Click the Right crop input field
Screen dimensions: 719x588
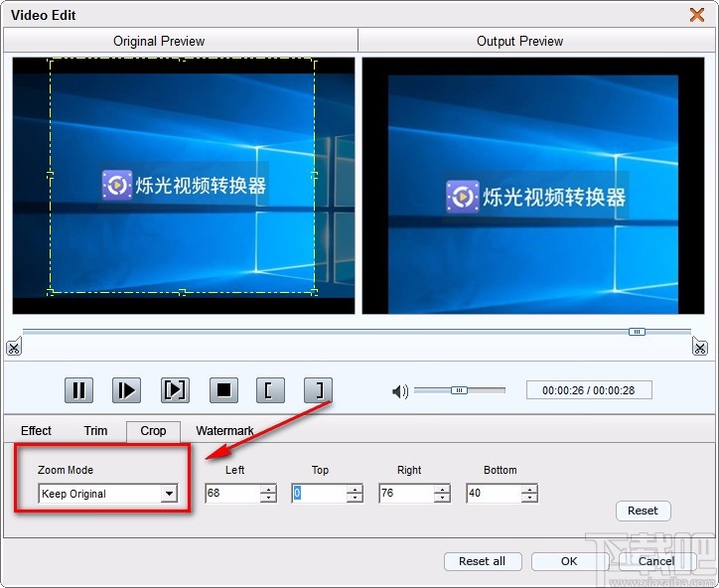pos(406,493)
